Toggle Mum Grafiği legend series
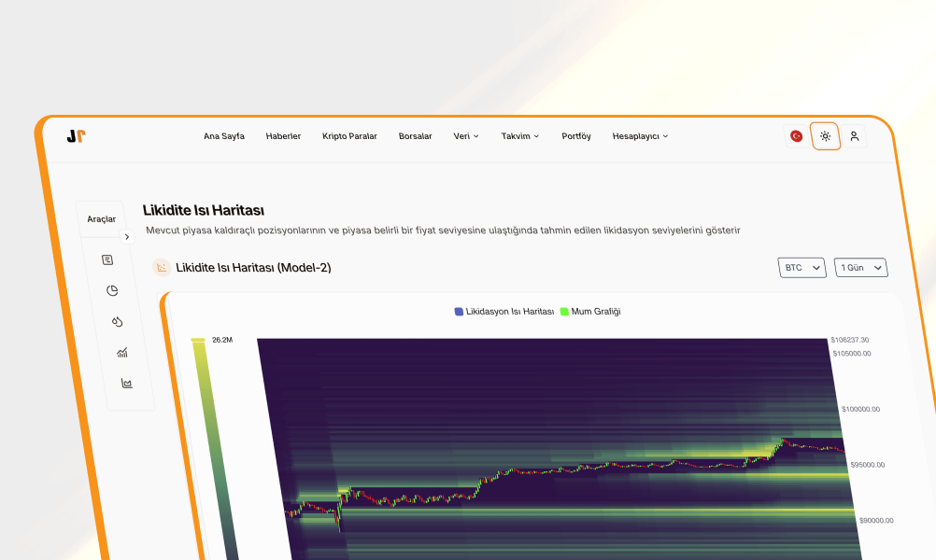 point(590,312)
